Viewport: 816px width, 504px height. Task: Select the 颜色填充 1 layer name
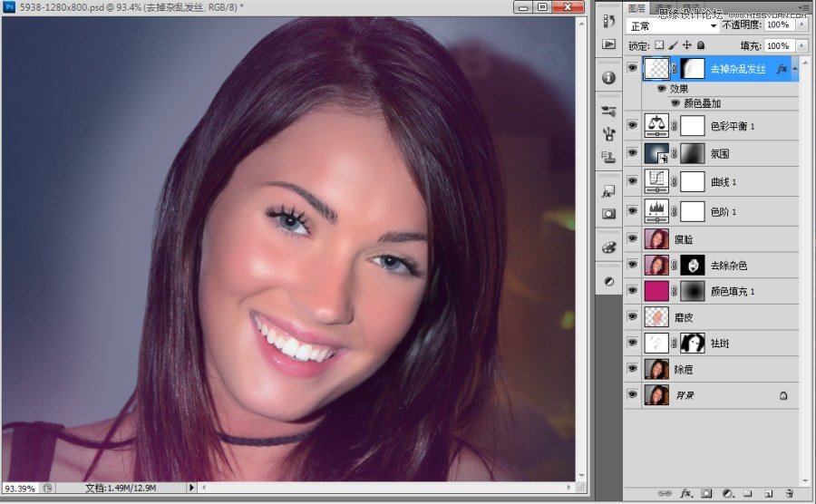733,292
